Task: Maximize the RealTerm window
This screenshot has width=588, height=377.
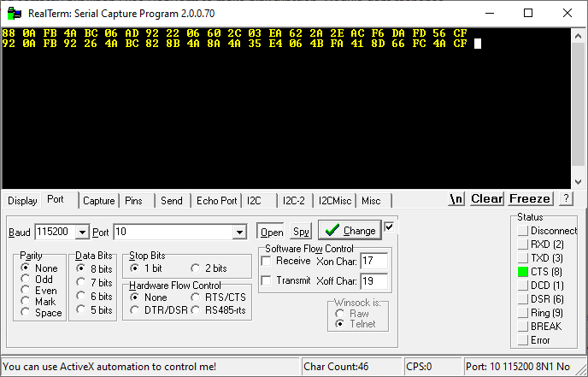Action: (x=528, y=13)
